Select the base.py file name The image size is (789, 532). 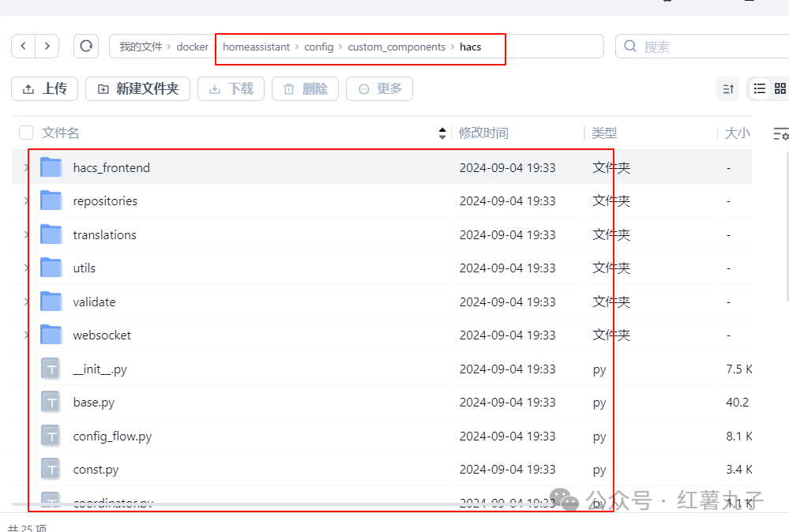click(94, 403)
